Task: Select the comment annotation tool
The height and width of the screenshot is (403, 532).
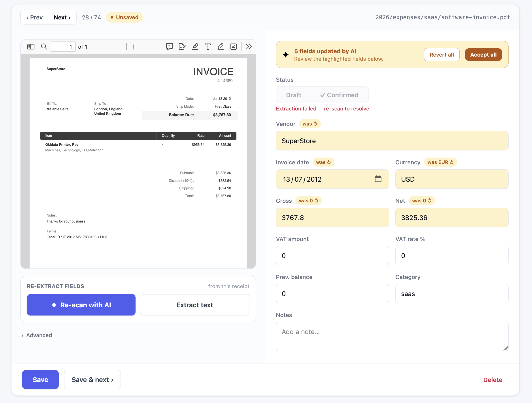Action: [x=169, y=47]
